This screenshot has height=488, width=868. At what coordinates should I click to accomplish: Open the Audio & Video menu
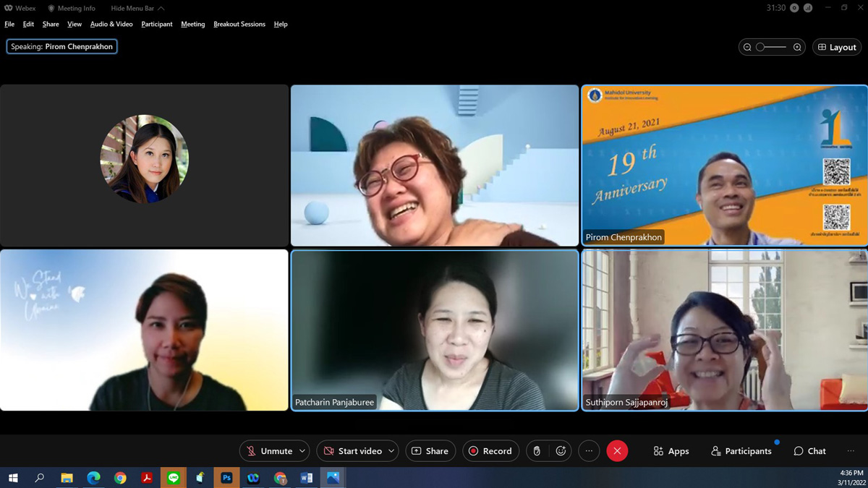tap(111, 24)
